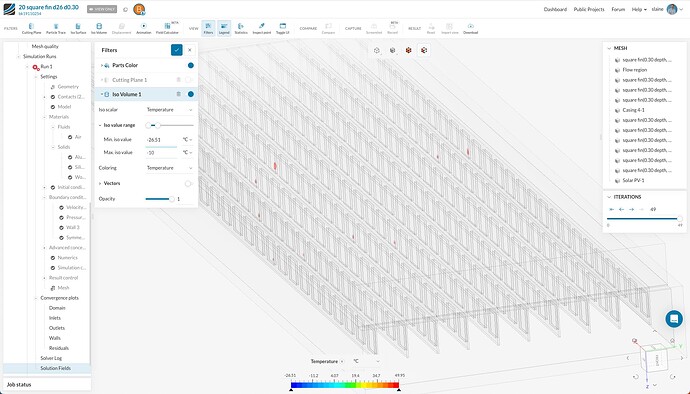
Task: Open the Cutting Plane filter tool
Action: (x=31, y=29)
